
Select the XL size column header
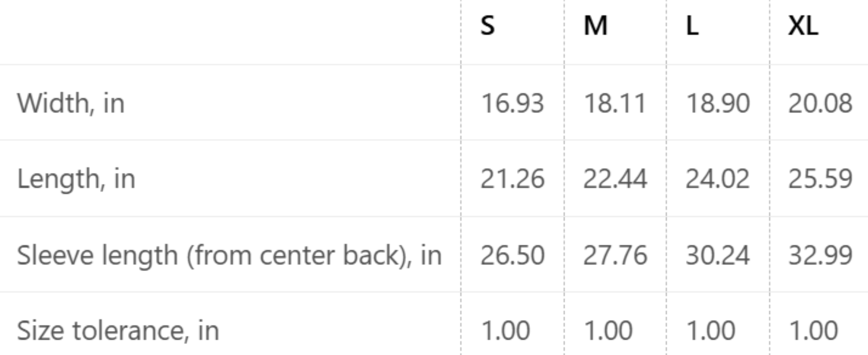pyautogui.click(x=803, y=26)
